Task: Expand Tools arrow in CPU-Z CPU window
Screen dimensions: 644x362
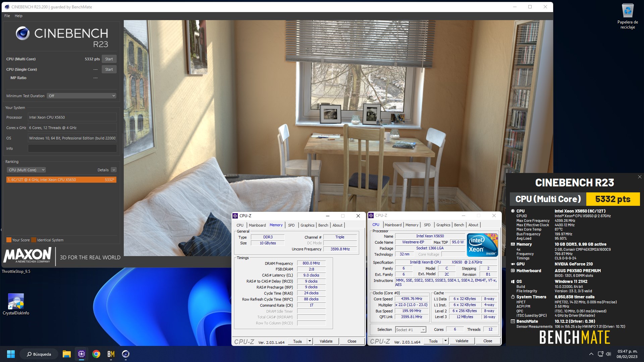Action: (445, 341)
